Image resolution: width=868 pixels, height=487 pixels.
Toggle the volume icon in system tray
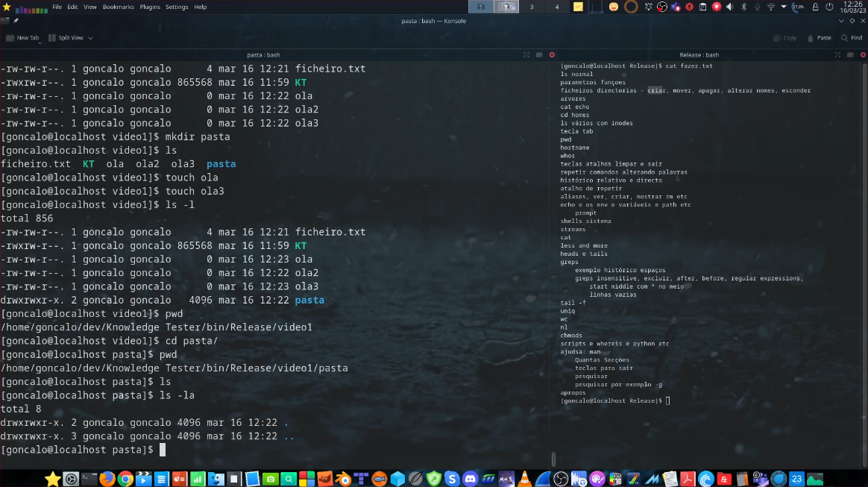(x=730, y=7)
